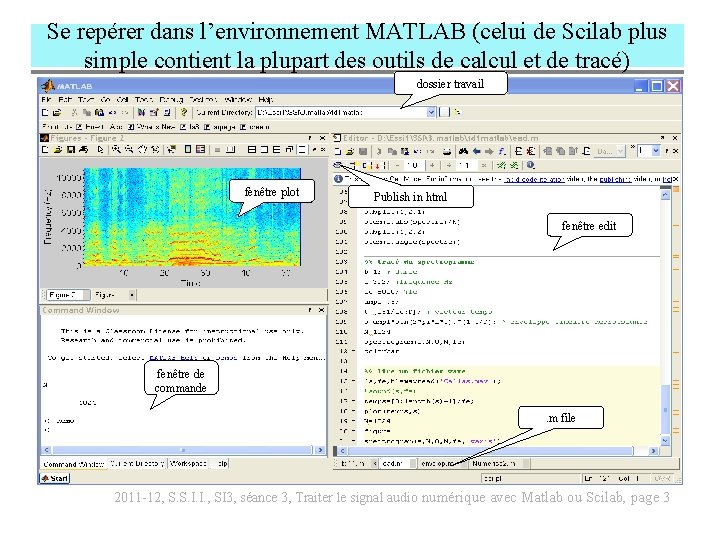Browse for folder next to Current Directory
720x540 pixels.
444,112
